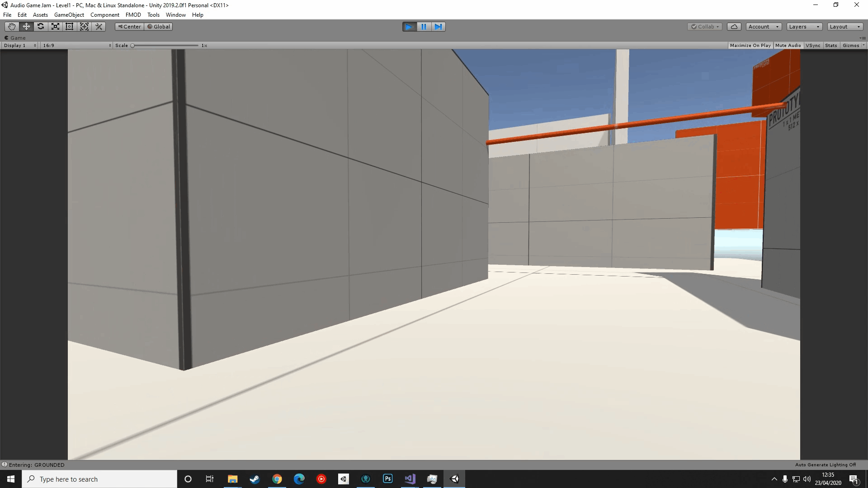
Task: Open the Account dropdown
Action: pyautogui.click(x=763, y=27)
